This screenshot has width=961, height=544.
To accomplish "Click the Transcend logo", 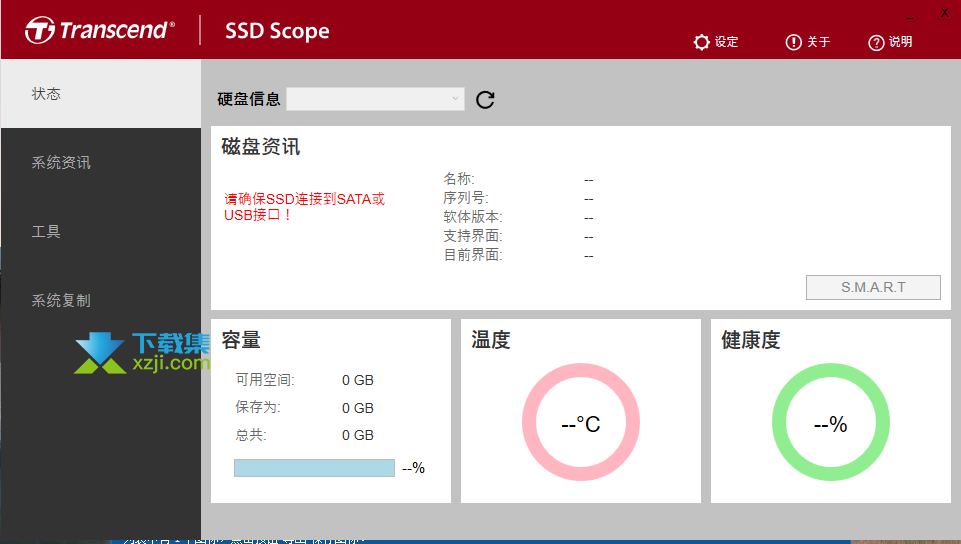I will click(100, 30).
